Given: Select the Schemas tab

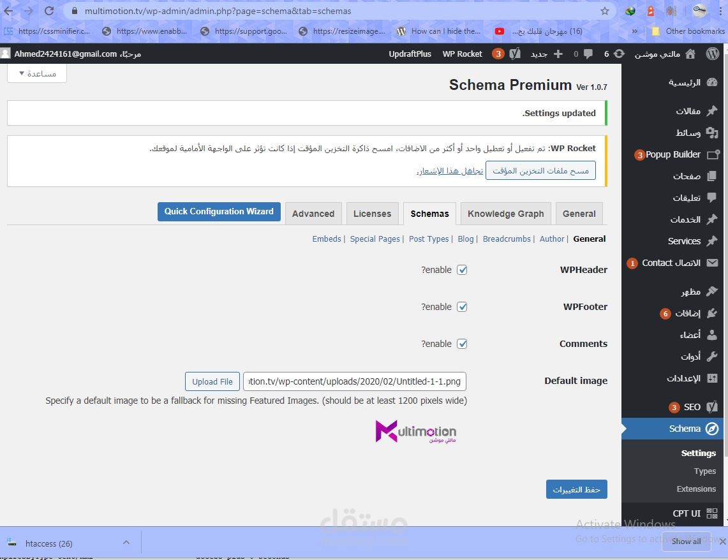Looking at the screenshot, I should coord(429,214).
